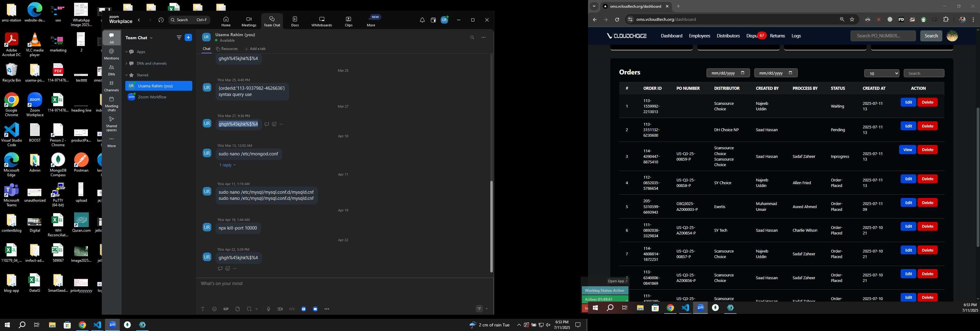Open Chrome extensions puzzle icon
The width and height of the screenshot is (980, 331).
(x=946, y=19)
